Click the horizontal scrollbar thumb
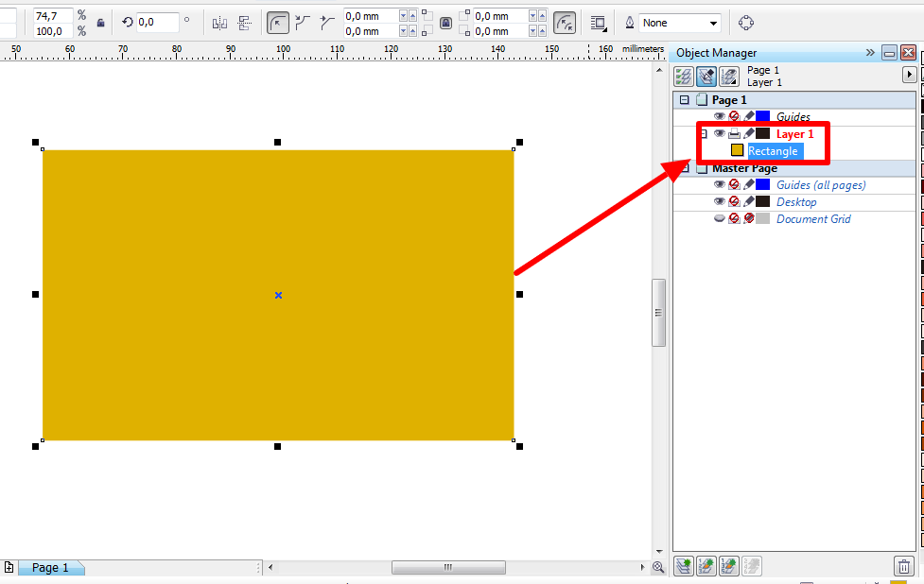The width and height of the screenshot is (924, 584). pyautogui.click(x=448, y=568)
